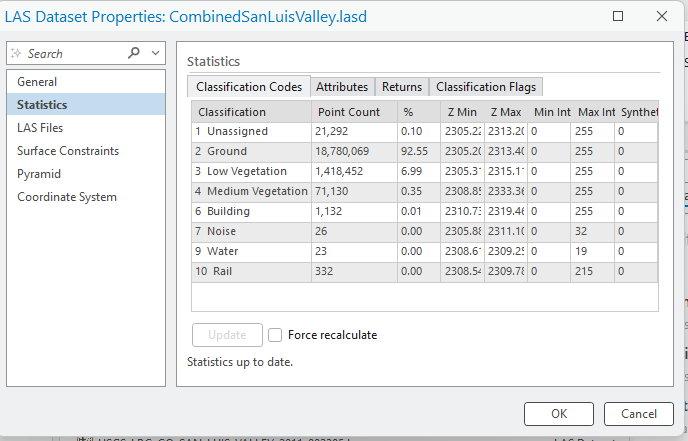Image resolution: width=688 pixels, height=441 pixels.
Task: Click Cancel to dismiss the dialog
Action: click(639, 414)
